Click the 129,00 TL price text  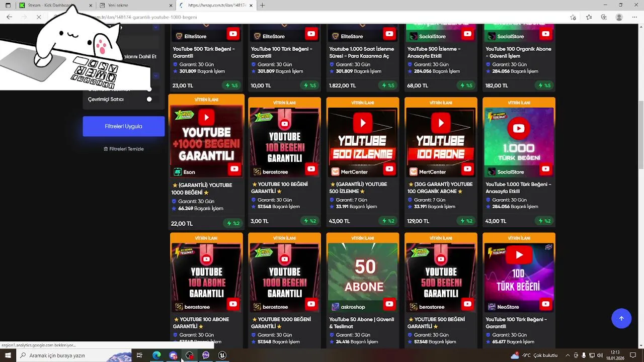(418, 221)
